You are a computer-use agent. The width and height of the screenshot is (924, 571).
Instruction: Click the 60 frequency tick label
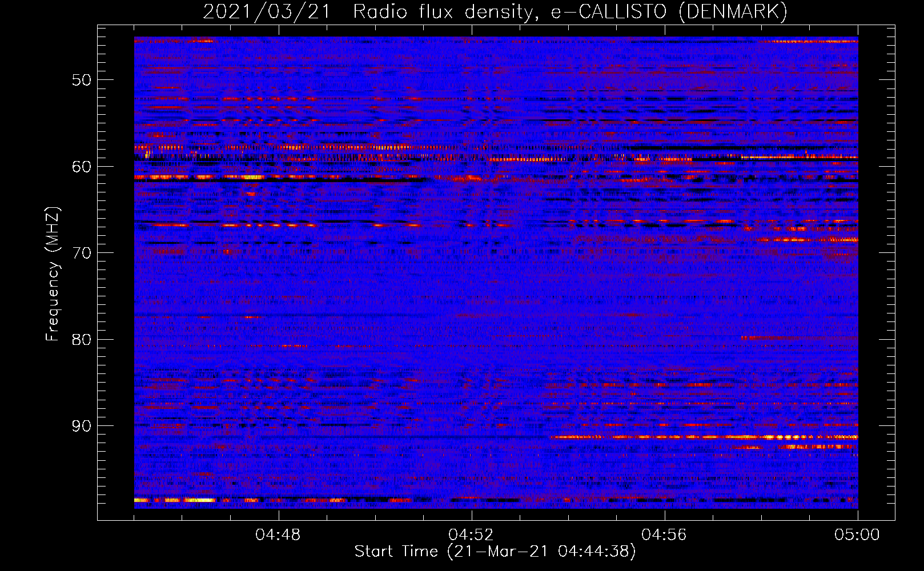[x=82, y=167]
